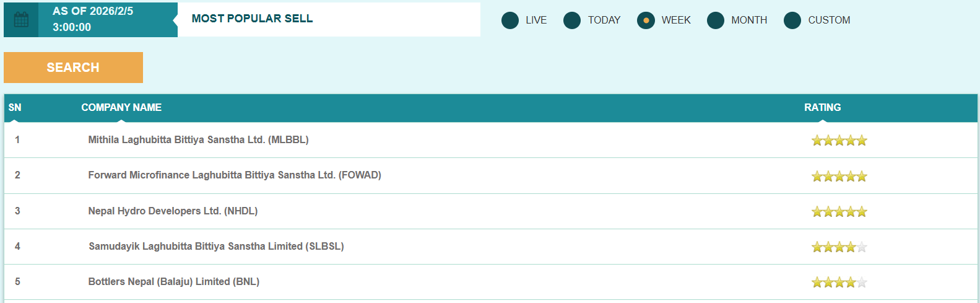Viewport: 980px width, 303px height.
Task: Choose the MONTH time range option
Action: click(x=716, y=20)
